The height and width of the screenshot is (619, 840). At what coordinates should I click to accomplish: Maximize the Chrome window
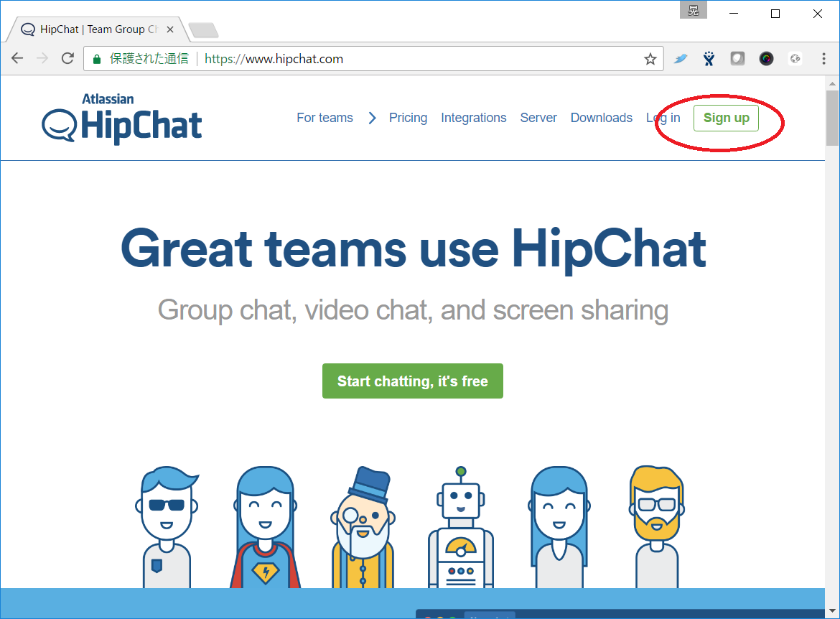tap(775, 14)
